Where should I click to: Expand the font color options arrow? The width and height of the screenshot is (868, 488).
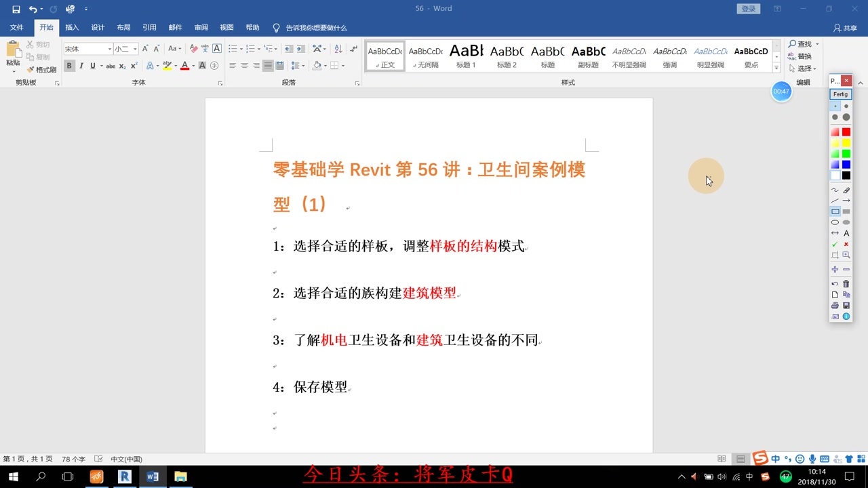[193, 66]
